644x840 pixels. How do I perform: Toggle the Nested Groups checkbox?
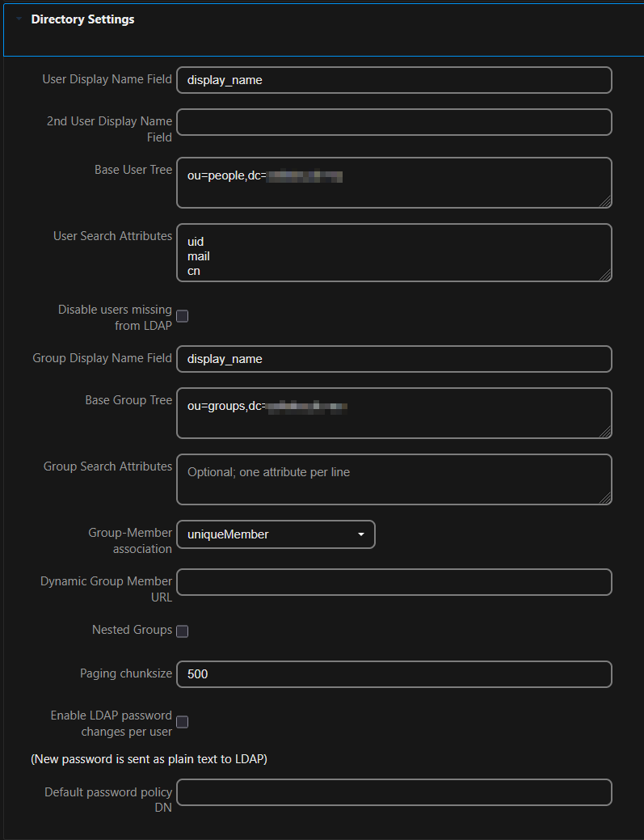183,631
